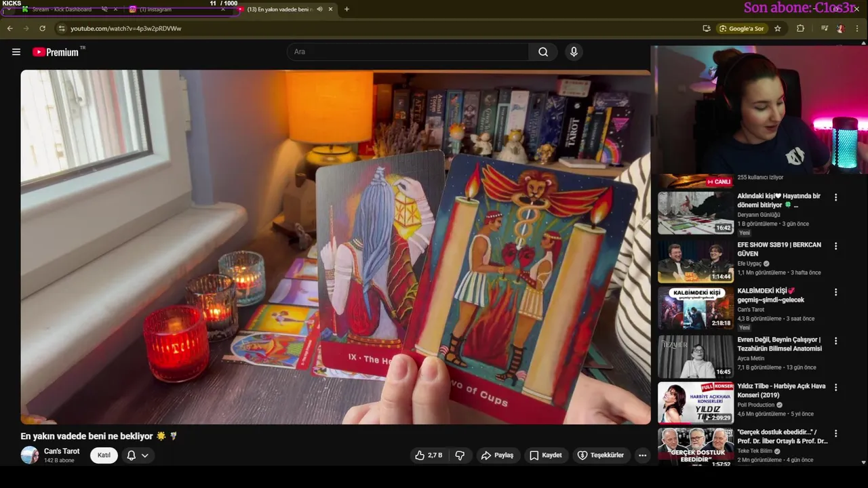This screenshot has height=488, width=868.
Task: Like the video showing 2,7 B
Action: pos(430,455)
